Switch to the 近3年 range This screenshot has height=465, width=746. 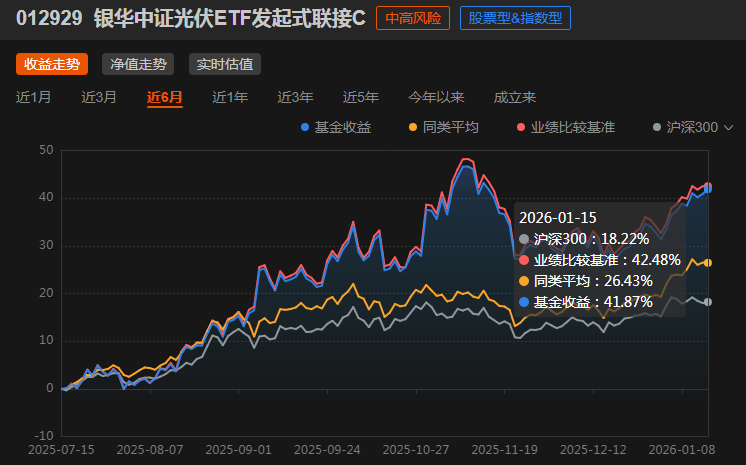[x=295, y=97]
